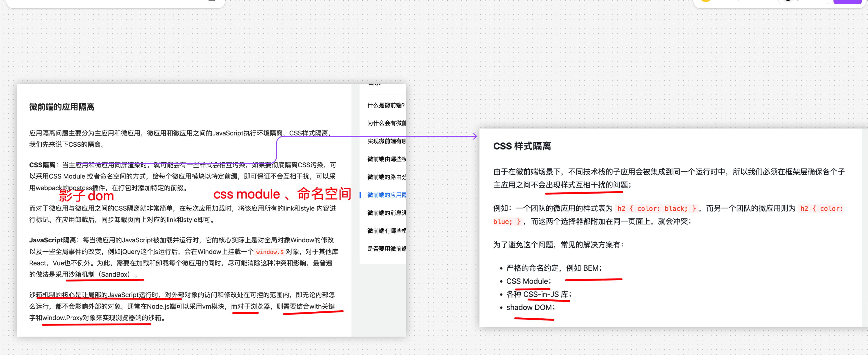Click the red annotation css module 、命名空间
The image size is (868, 355).
282,194
